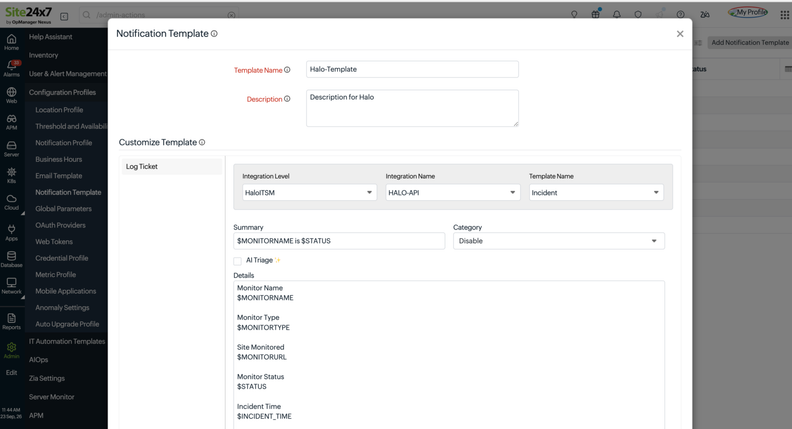Click the Site24x7 logo
The image size is (792, 429).
pos(28,15)
